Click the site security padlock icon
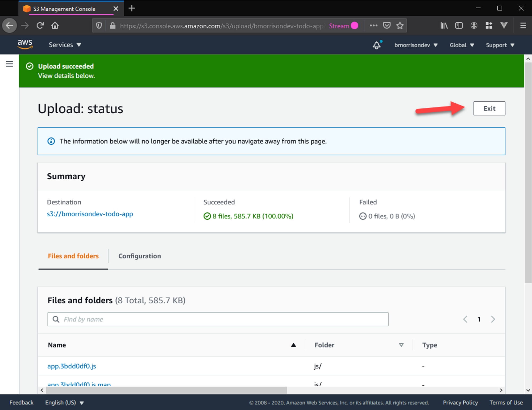 [113, 26]
